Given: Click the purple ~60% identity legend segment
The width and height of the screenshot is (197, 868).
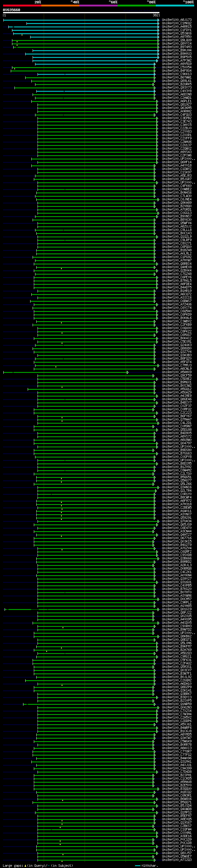Looking at the screenshot, I should (x=99, y=6).
